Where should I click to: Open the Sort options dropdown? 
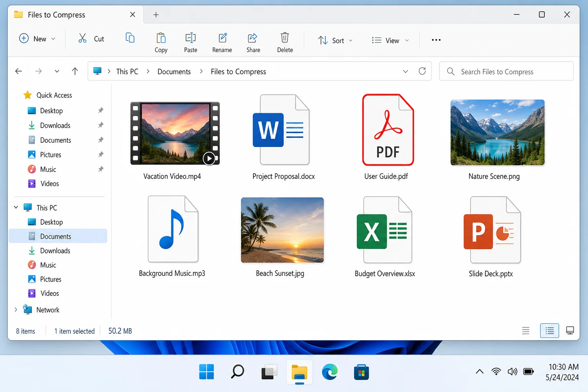click(335, 40)
